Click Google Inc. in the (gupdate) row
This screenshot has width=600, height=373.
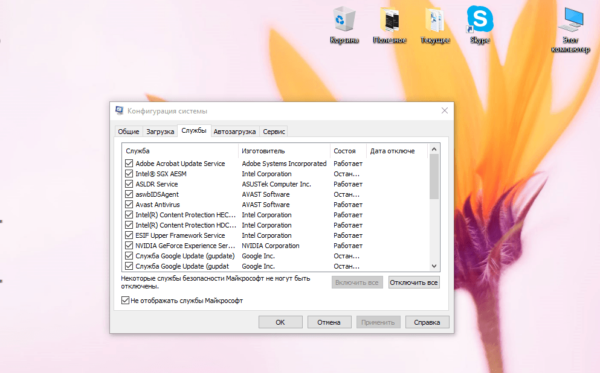pos(258,256)
